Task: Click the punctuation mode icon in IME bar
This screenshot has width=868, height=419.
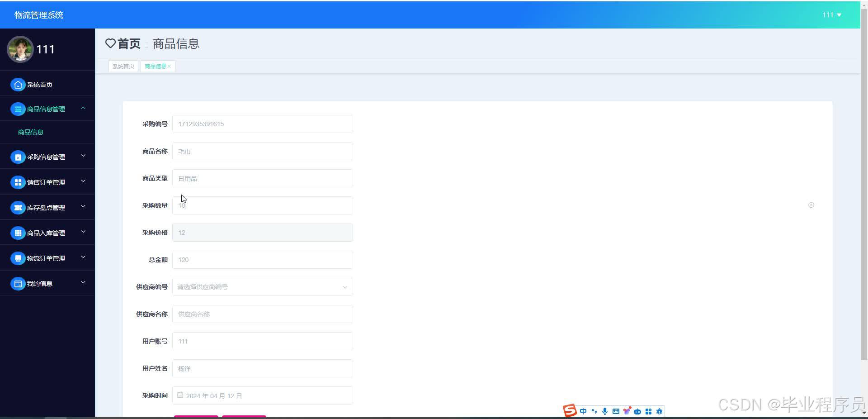Action: pyautogui.click(x=594, y=411)
